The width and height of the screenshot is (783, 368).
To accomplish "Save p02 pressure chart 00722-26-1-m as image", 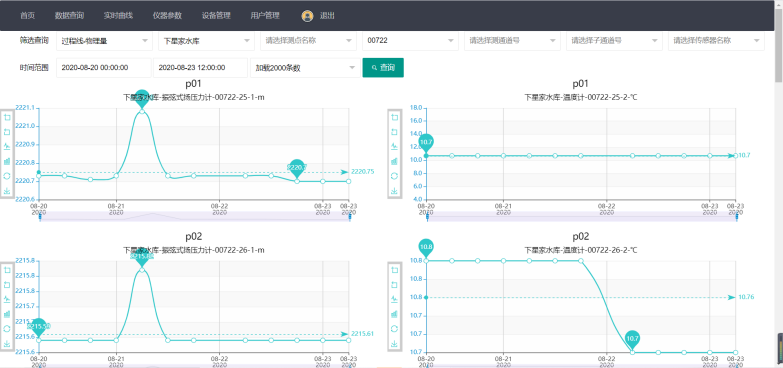I will 7,344.
